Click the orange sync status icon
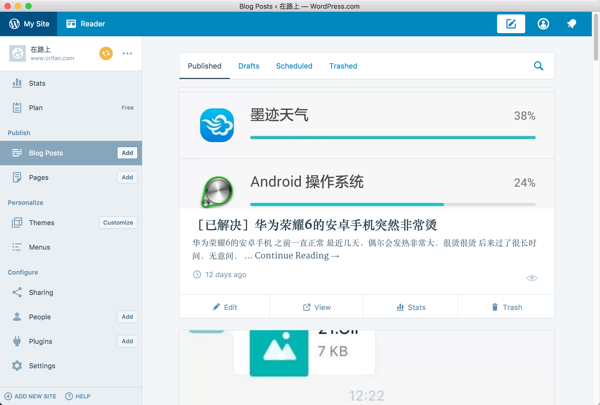 (106, 53)
